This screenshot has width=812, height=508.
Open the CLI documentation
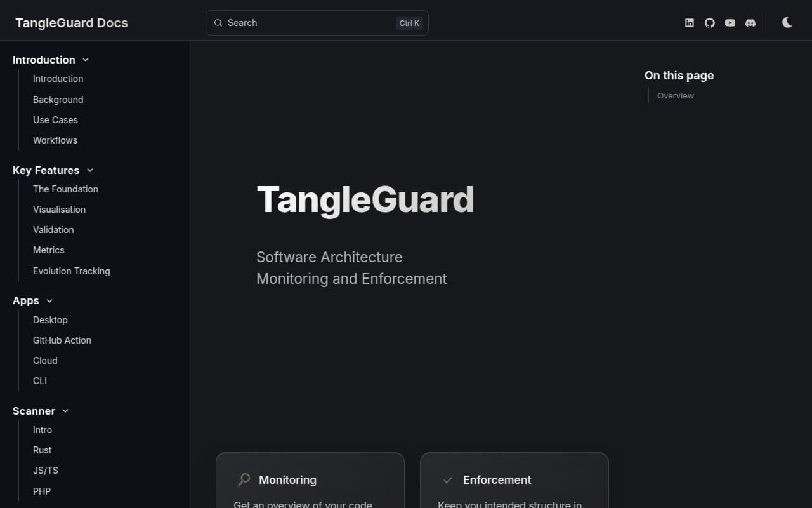pyautogui.click(x=39, y=380)
